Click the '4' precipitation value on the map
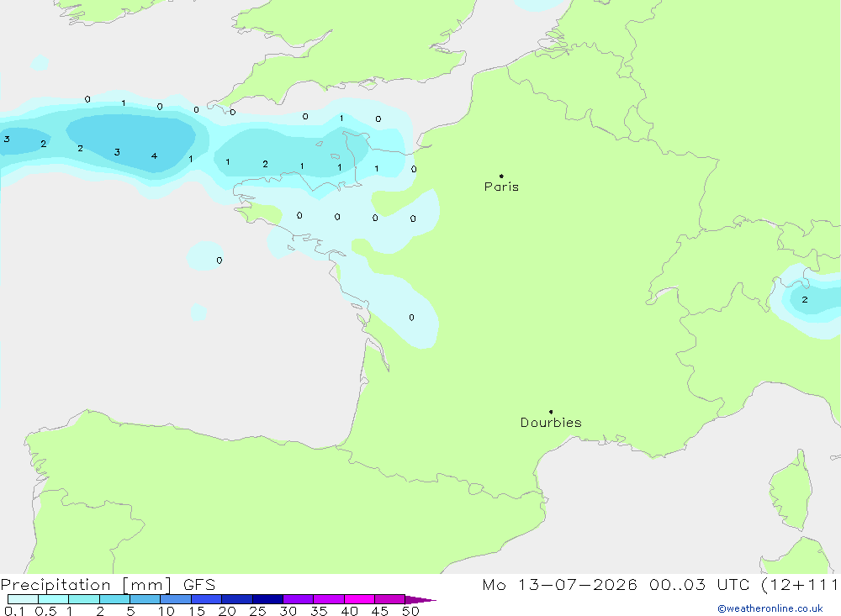The height and width of the screenshot is (616, 841). tap(154, 156)
